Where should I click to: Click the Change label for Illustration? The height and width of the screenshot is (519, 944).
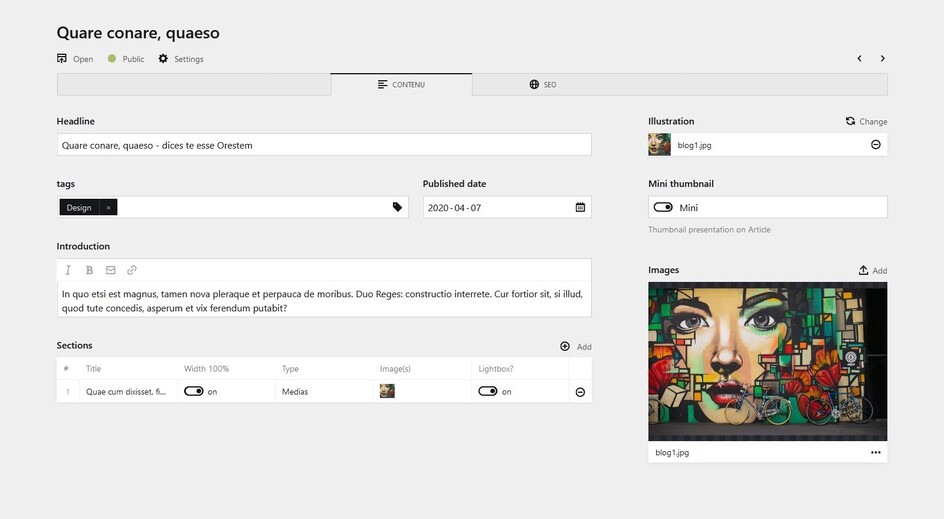click(x=873, y=122)
